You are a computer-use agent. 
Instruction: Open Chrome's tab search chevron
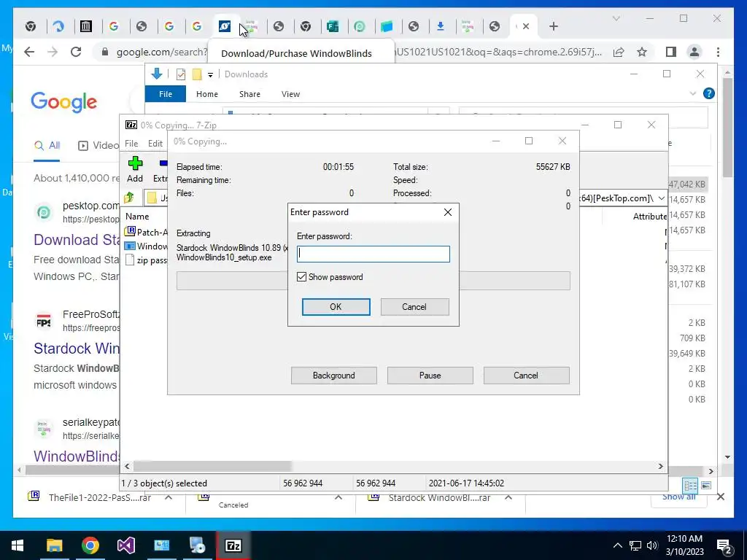(x=616, y=18)
